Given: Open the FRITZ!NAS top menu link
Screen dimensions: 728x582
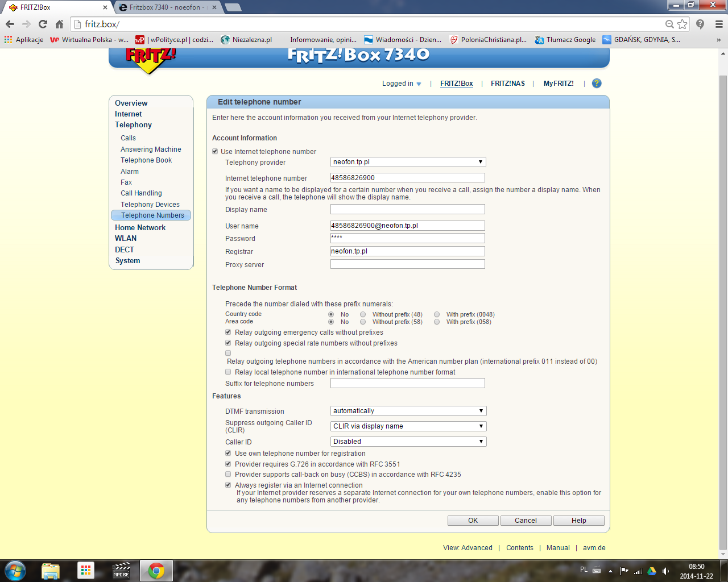Looking at the screenshot, I should tap(508, 84).
